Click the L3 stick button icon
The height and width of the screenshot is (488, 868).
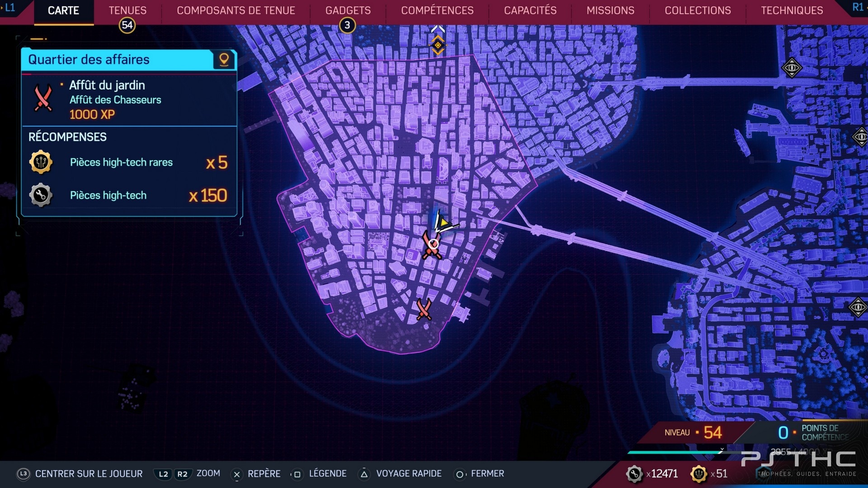click(x=24, y=474)
